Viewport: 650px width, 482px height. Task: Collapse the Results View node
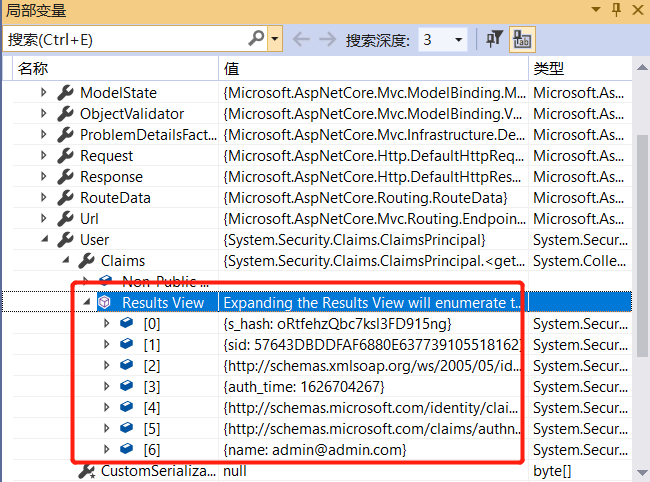87,302
